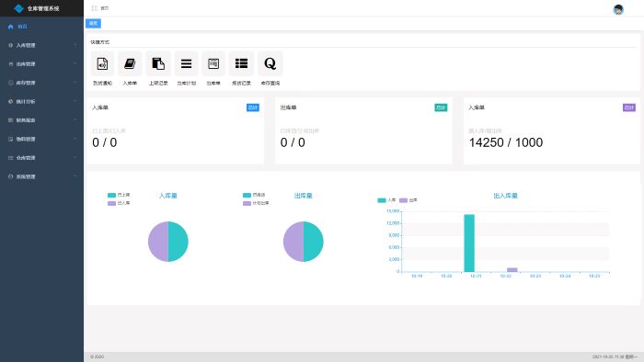Image resolution: width=644 pixels, height=362 pixels.
Task: Open the 上架记录 paste-clipboard shortcut icon
Action: 158,64
